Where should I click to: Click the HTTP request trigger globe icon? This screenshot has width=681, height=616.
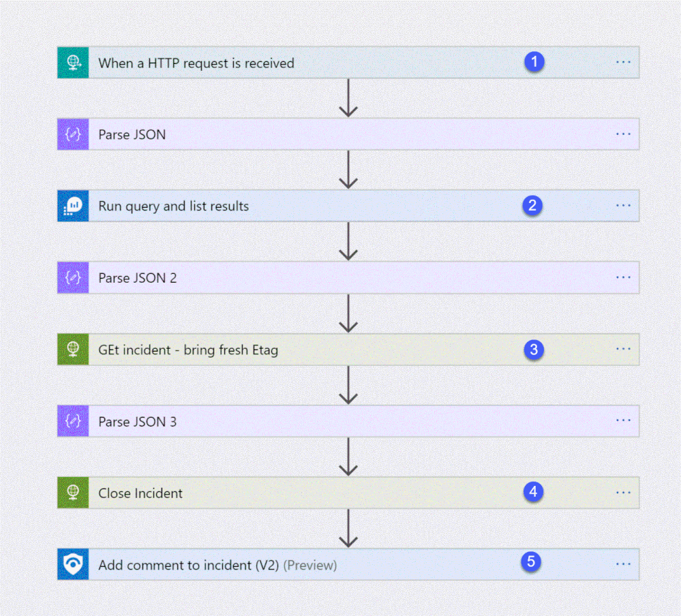click(73, 63)
